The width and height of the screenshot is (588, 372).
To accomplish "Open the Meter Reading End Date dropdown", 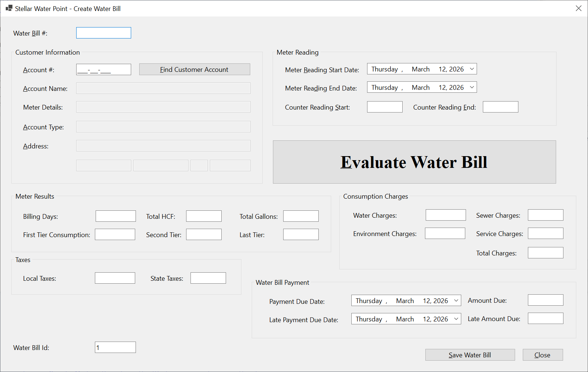I will click(472, 88).
